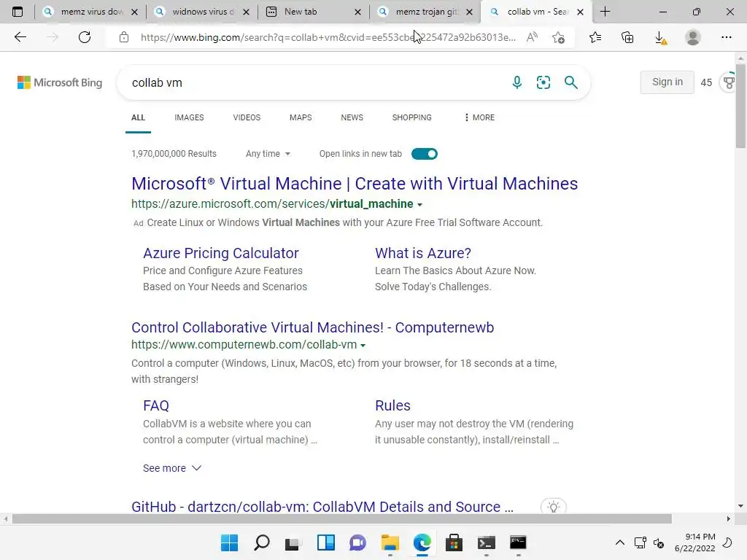Click the vertical scrollbar thumb
This screenshot has width=747, height=560.
(740, 105)
